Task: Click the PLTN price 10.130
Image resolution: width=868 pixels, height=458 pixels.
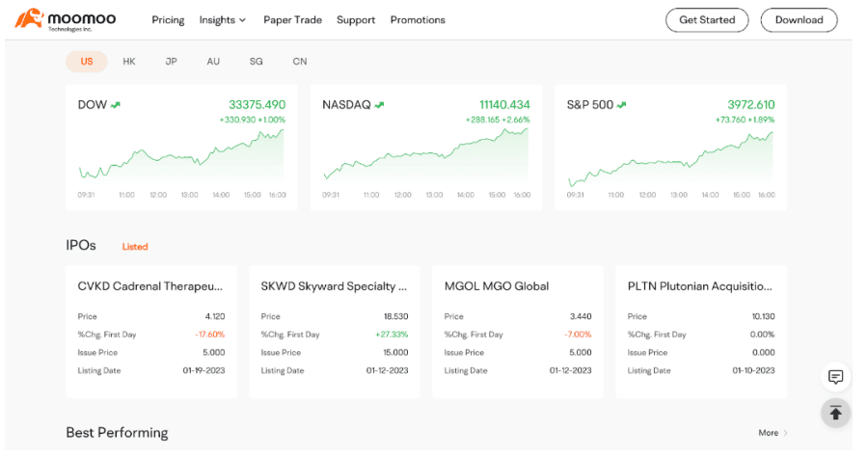Action: [763, 316]
